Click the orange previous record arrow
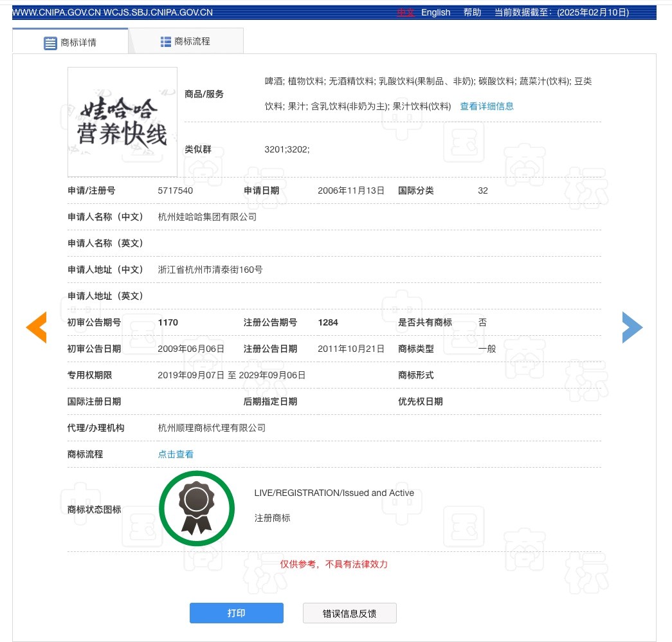The width and height of the screenshot is (672, 642). 37,327
